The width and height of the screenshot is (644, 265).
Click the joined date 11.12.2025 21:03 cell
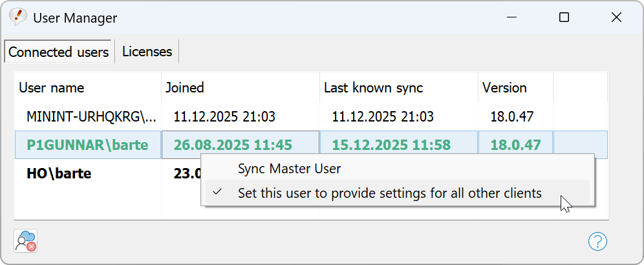(224, 117)
